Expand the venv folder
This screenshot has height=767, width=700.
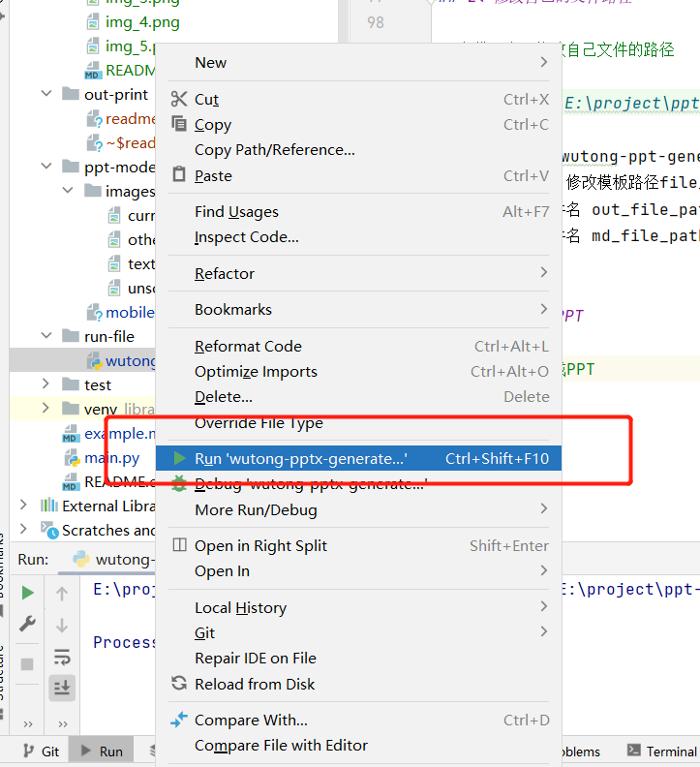(46, 408)
